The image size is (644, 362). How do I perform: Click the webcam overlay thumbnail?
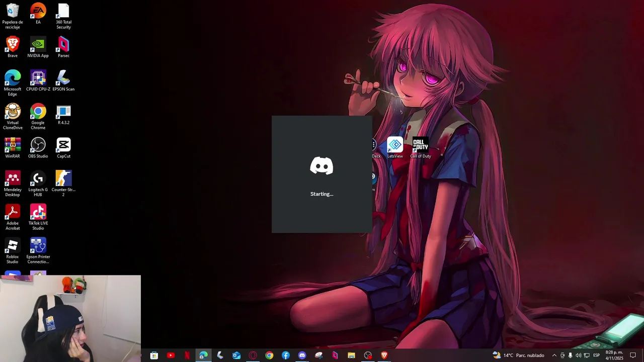70,318
